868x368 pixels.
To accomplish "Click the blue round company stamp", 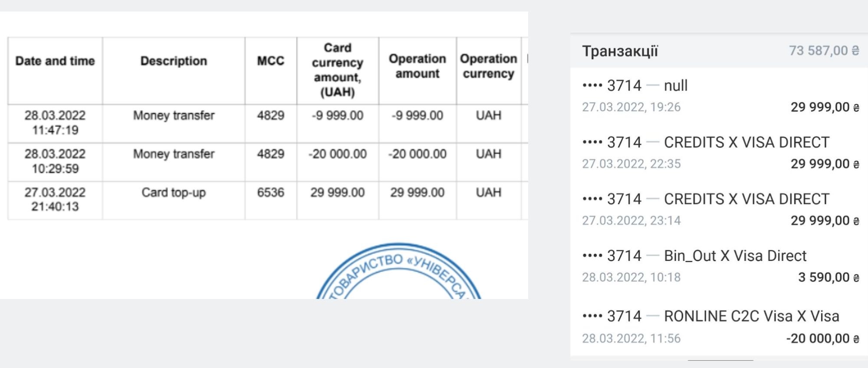I will pyautogui.click(x=398, y=271).
